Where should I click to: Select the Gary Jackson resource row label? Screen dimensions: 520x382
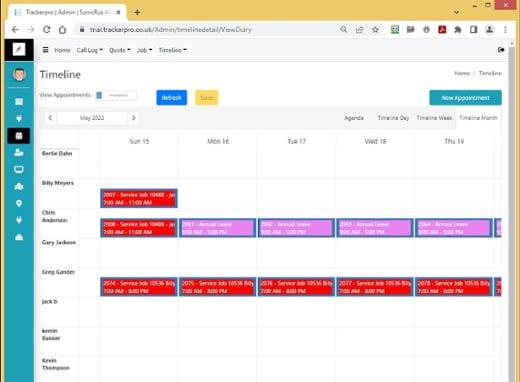pos(59,242)
